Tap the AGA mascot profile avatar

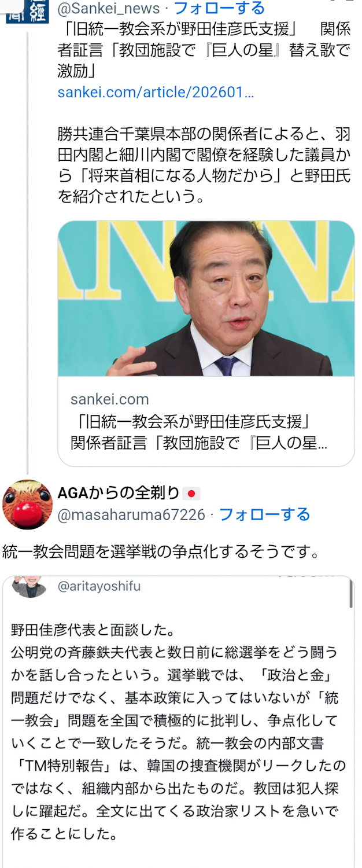click(27, 504)
